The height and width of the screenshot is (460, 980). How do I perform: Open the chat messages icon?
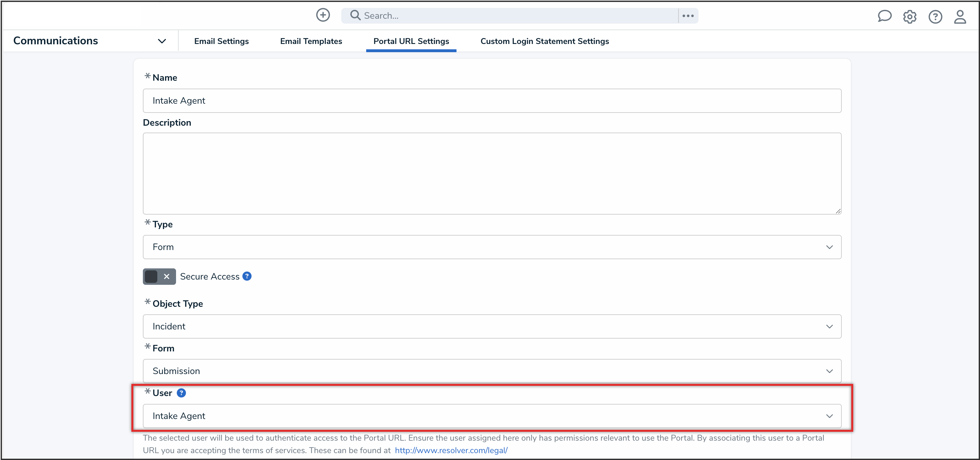click(x=884, y=16)
